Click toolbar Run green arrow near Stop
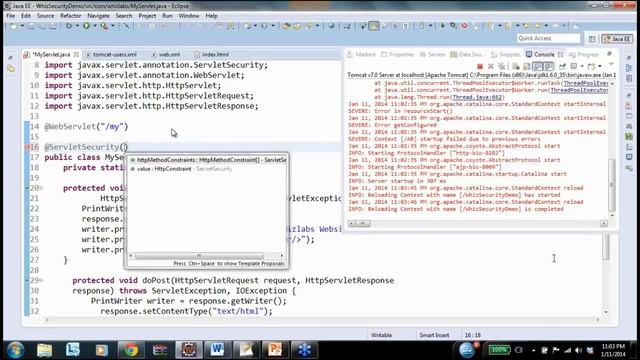This screenshot has height=360, width=640. 443,26
